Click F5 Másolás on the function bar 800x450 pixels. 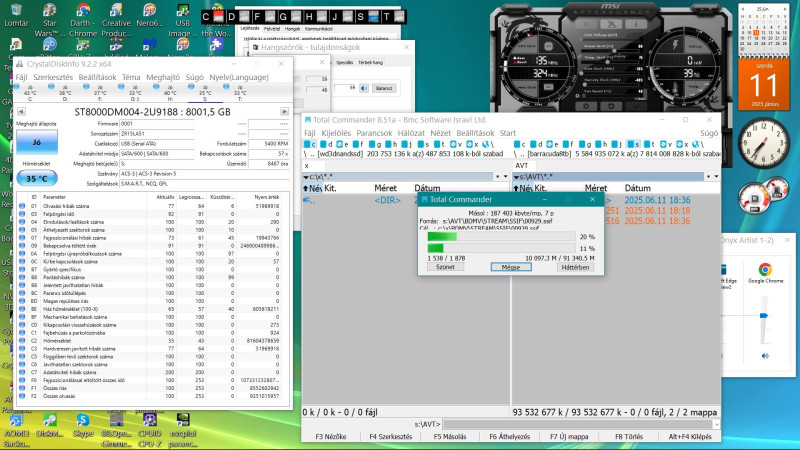coord(449,437)
